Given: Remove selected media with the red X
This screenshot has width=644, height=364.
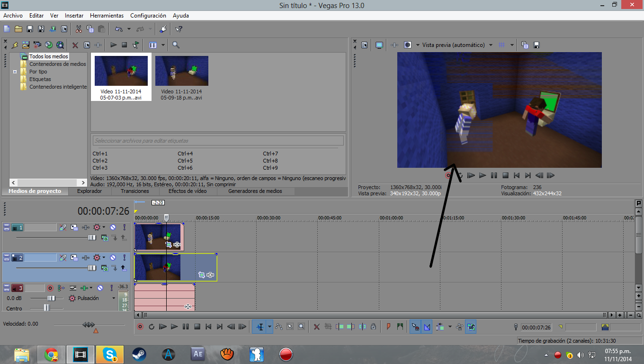Looking at the screenshot, I should point(75,45).
